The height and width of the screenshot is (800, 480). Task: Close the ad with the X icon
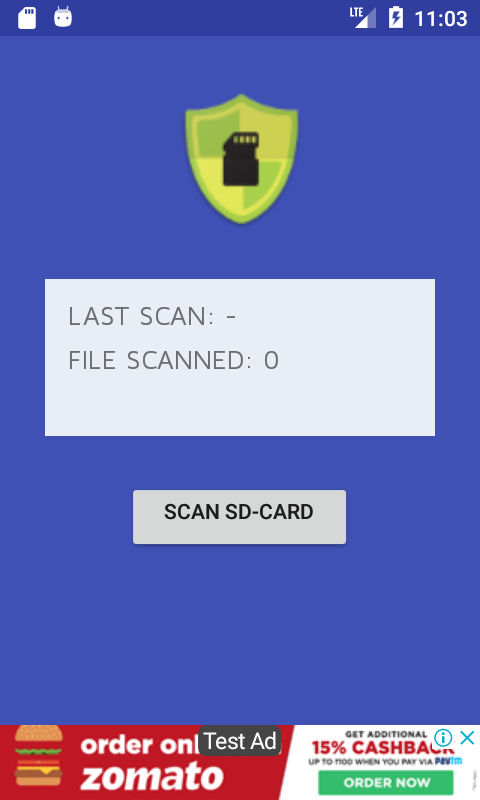click(x=467, y=738)
